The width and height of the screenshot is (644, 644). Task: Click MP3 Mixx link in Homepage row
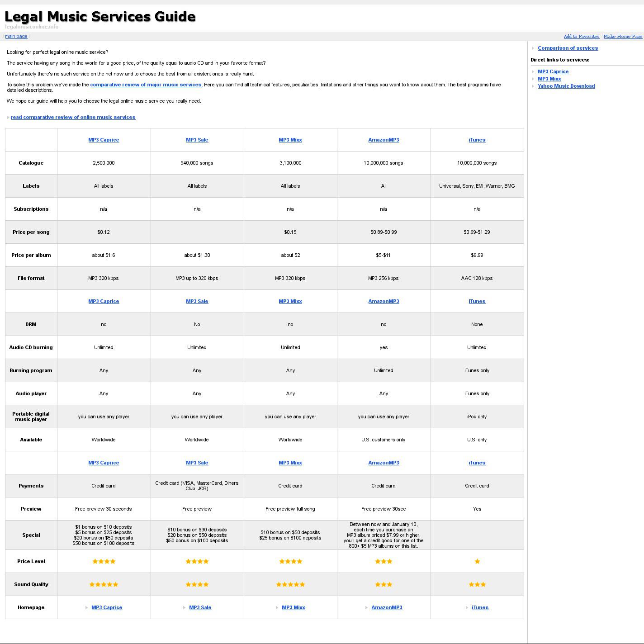pyautogui.click(x=293, y=608)
